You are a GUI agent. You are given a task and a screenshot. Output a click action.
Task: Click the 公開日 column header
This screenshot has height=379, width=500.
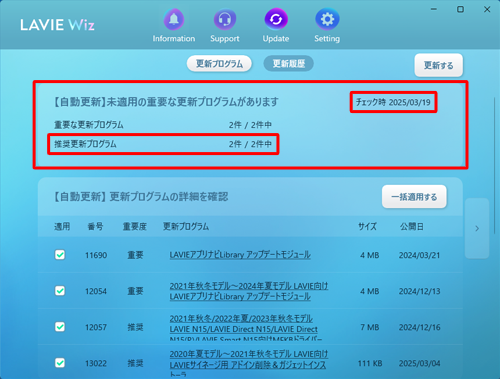pos(412,227)
